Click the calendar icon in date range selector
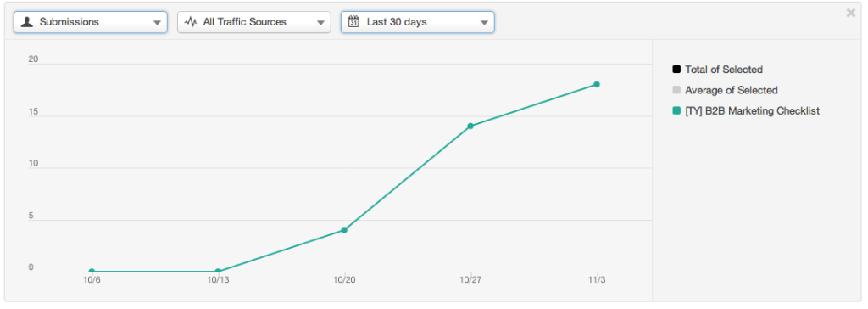The height and width of the screenshot is (309, 868). click(353, 22)
